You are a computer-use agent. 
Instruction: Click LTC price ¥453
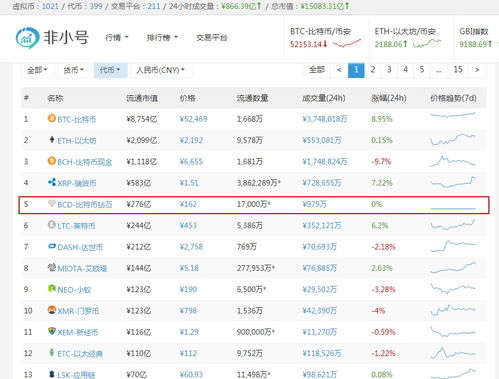pos(188,226)
